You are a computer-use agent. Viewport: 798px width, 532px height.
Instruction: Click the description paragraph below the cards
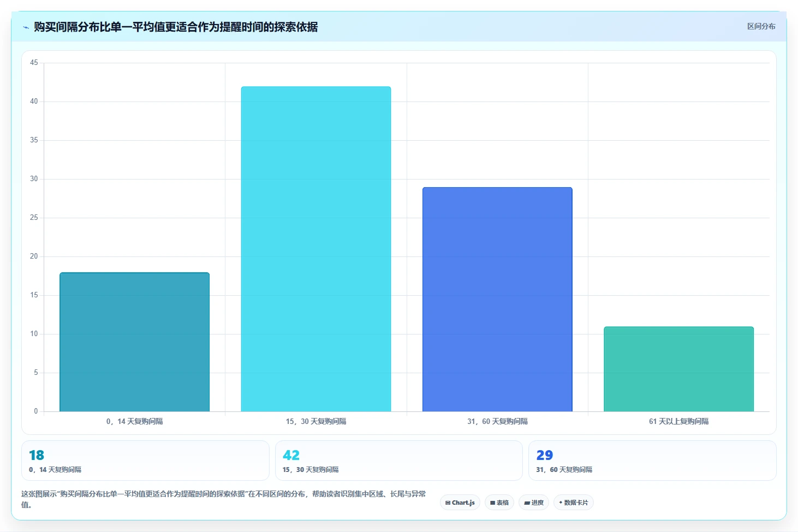[x=224, y=499]
